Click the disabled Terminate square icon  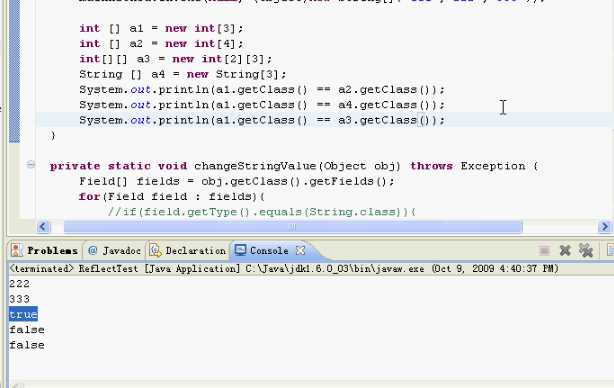click(544, 250)
